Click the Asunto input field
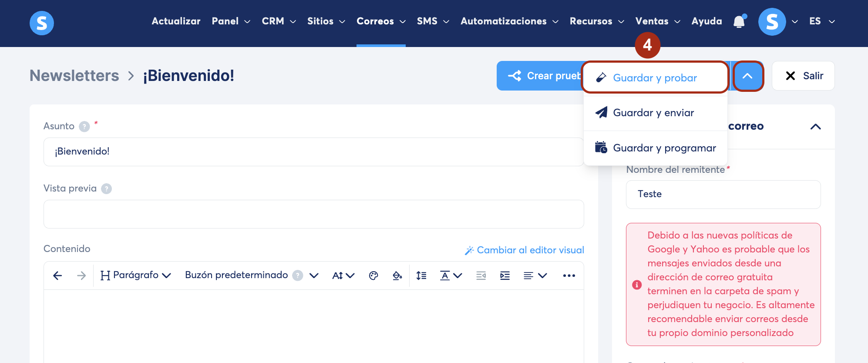The image size is (868, 363). pos(313,152)
